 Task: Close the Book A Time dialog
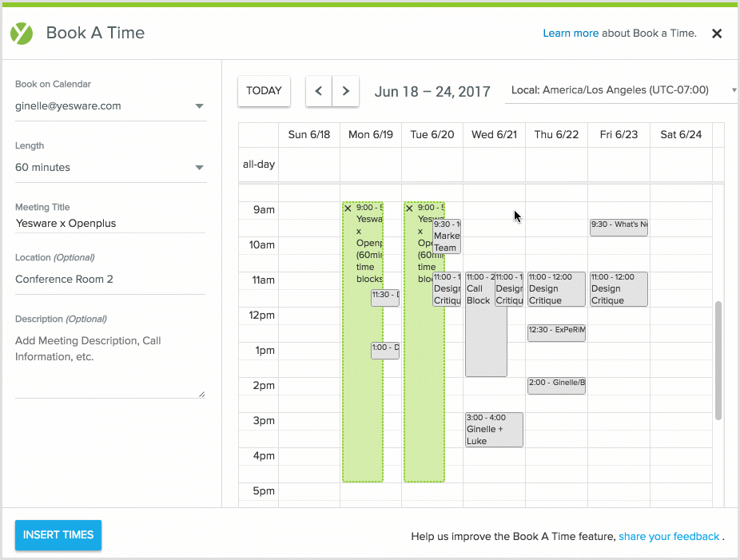click(717, 34)
